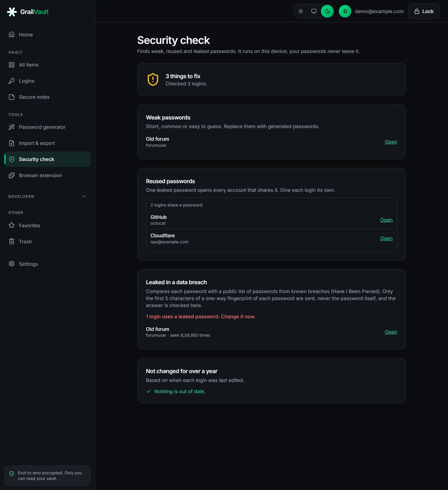Select dark theme moon icon

click(327, 11)
